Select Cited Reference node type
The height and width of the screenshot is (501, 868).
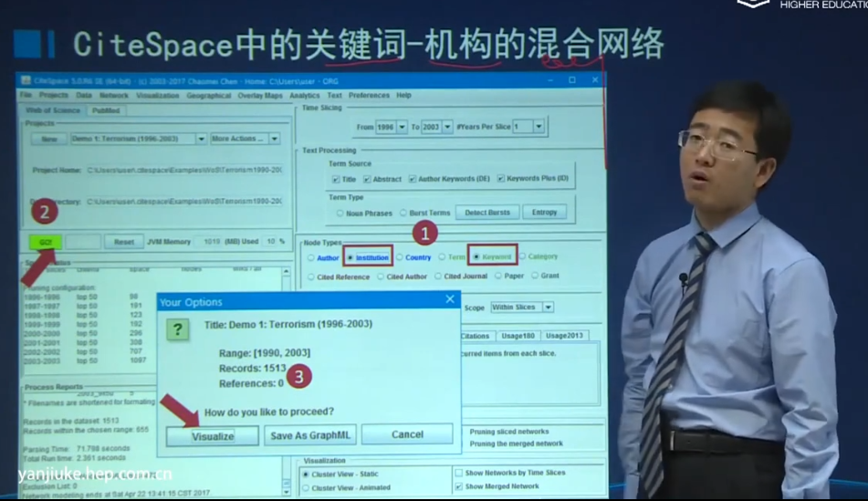click(311, 277)
